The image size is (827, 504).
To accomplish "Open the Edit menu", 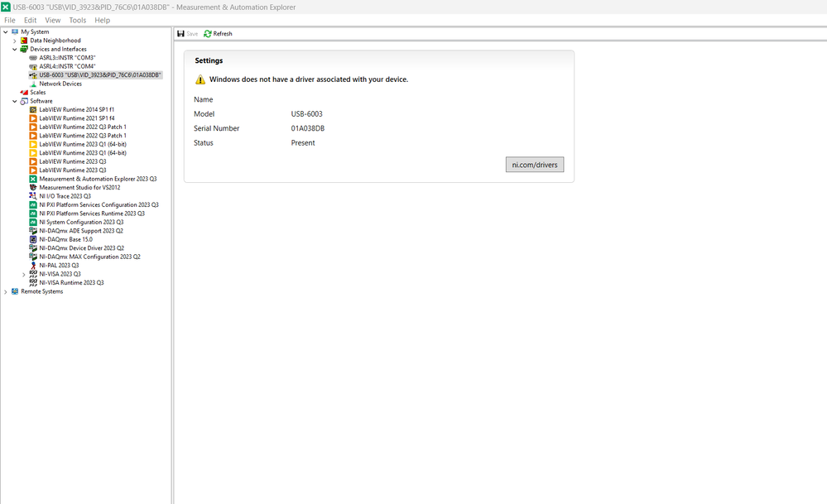I will [30, 20].
